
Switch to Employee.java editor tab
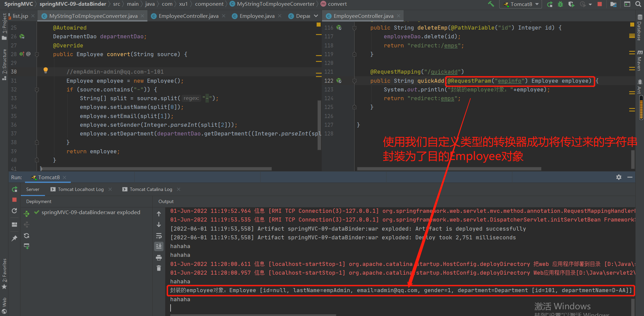pyautogui.click(x=257, y=16)
